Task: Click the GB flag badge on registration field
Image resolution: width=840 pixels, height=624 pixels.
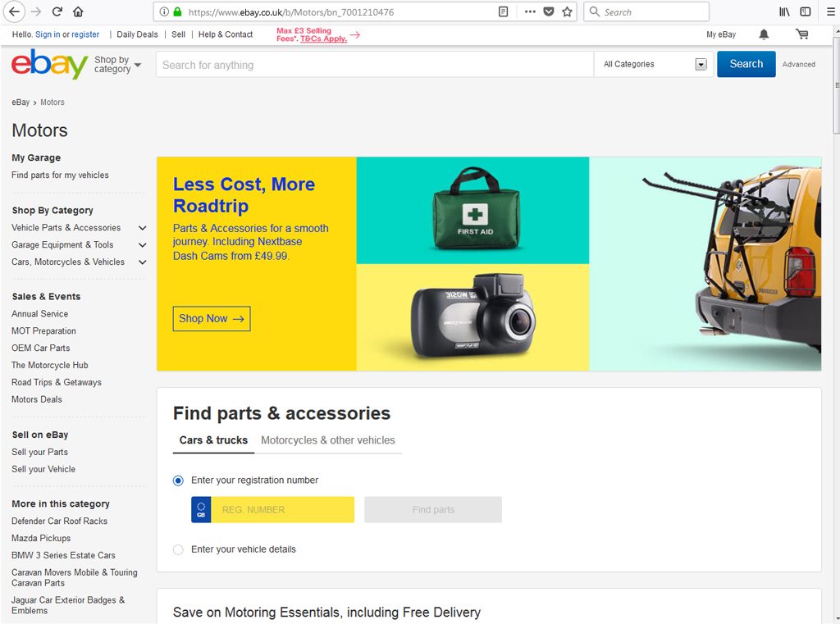Action: click(201, 509)
